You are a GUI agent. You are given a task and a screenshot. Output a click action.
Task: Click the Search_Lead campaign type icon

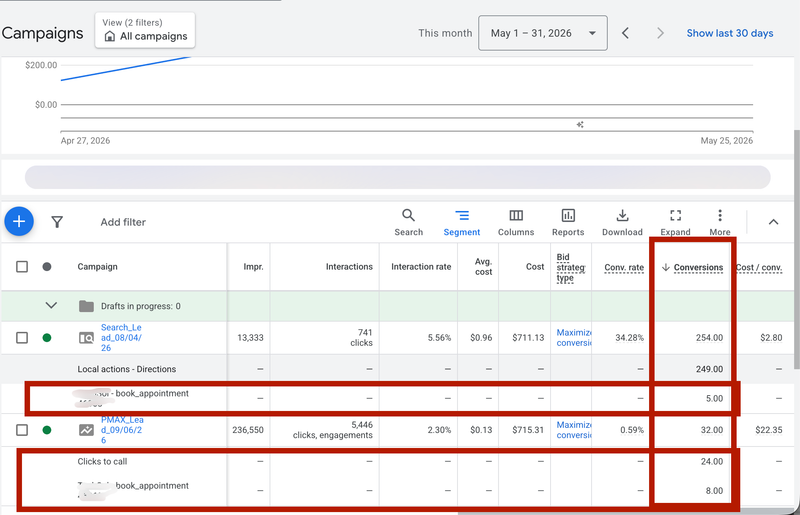coord(86,338)
